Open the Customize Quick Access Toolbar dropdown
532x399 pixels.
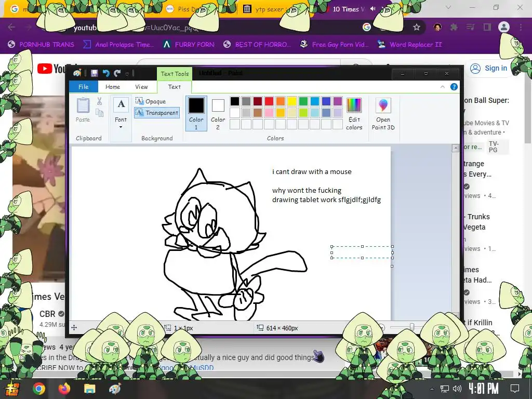[x=127, y=73]
